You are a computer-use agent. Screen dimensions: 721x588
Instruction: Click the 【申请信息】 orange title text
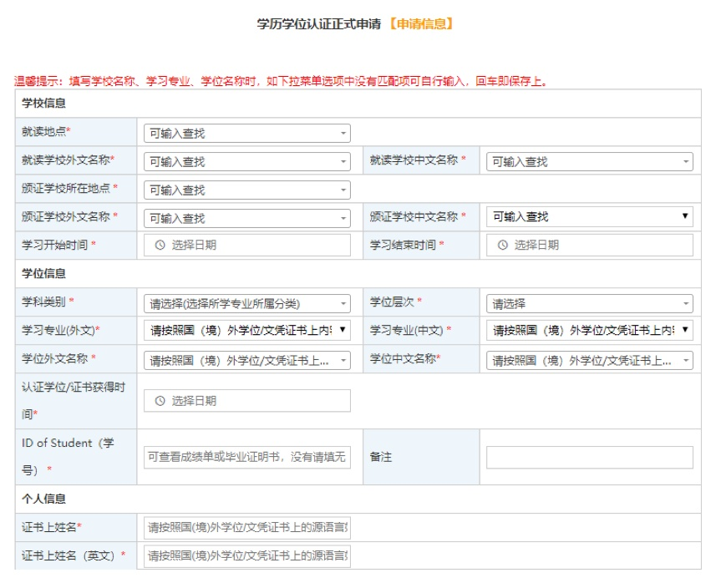click(x=421, y=24)
